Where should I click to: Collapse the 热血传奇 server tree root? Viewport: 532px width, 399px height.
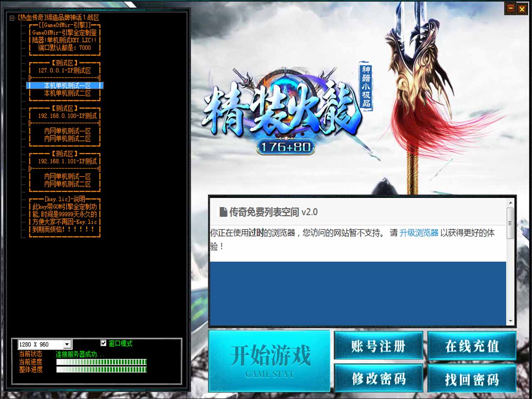[12, 18]
